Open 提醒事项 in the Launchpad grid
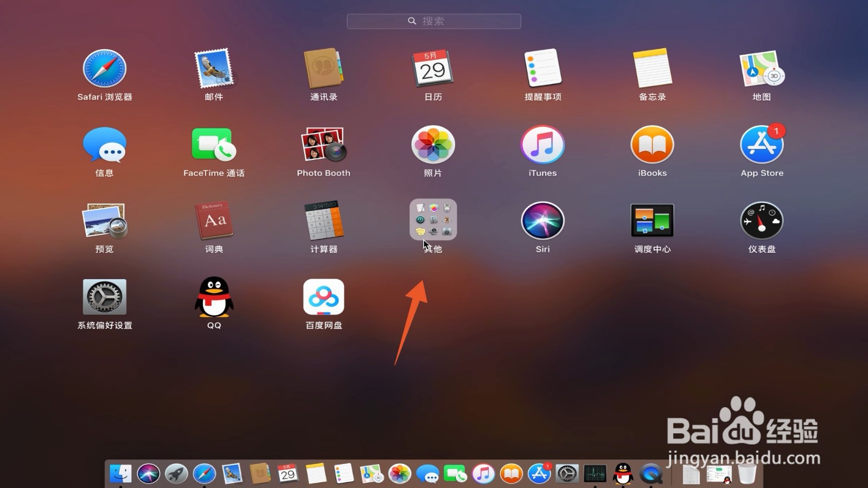The height and width of the screenshot is (488, 868). click(542, 69)
